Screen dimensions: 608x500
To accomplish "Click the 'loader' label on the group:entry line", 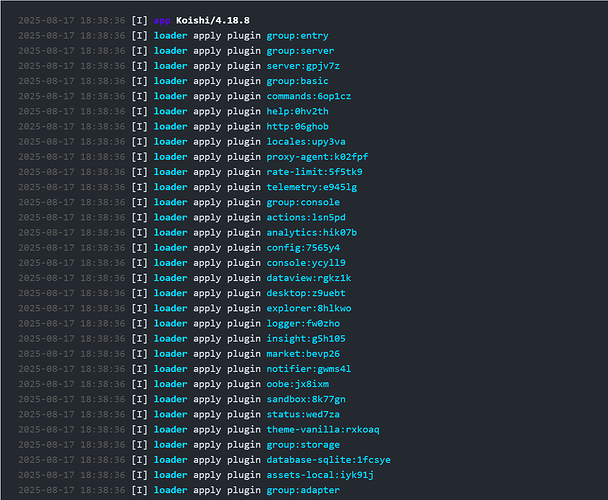I will [170, 36].
